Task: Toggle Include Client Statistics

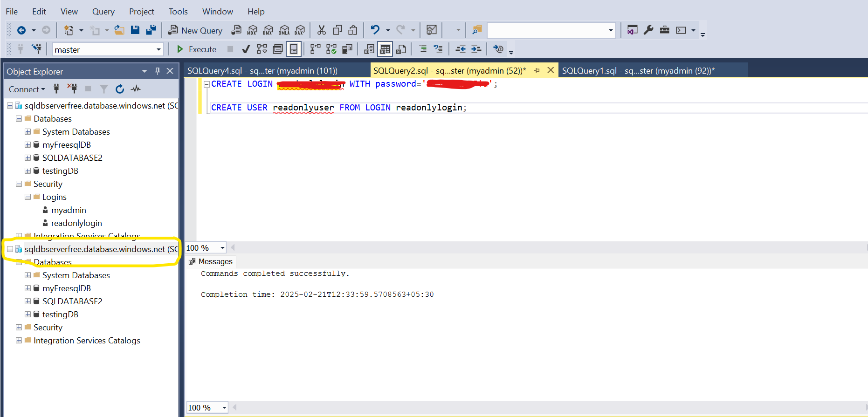Action: click(347, 49)
